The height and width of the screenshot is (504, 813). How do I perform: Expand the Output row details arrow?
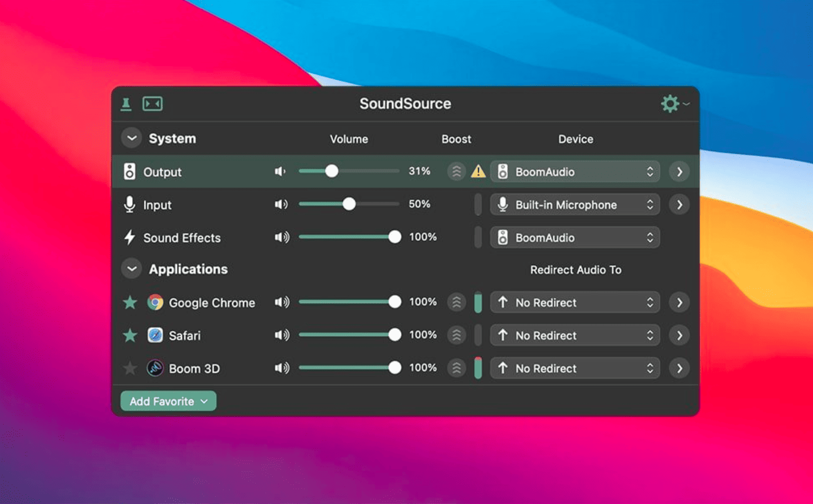coord(679,172)
